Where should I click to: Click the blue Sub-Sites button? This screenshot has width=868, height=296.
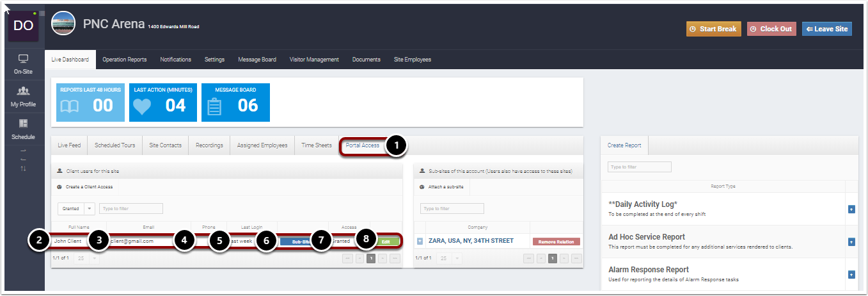(x=301, y=242)
